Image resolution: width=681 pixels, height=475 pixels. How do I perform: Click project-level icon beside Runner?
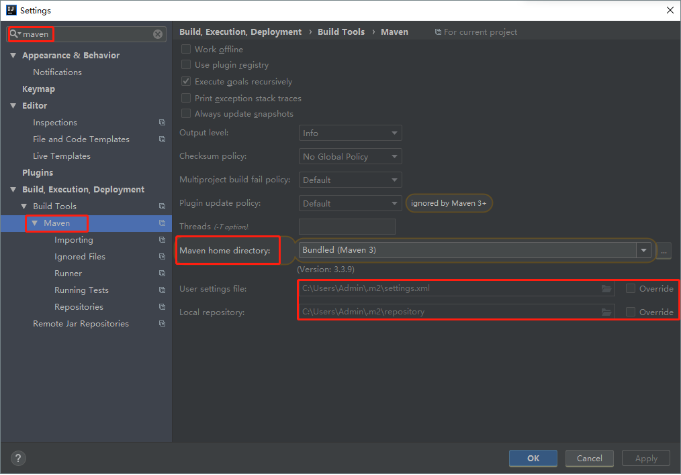click(x=162, y=273)
